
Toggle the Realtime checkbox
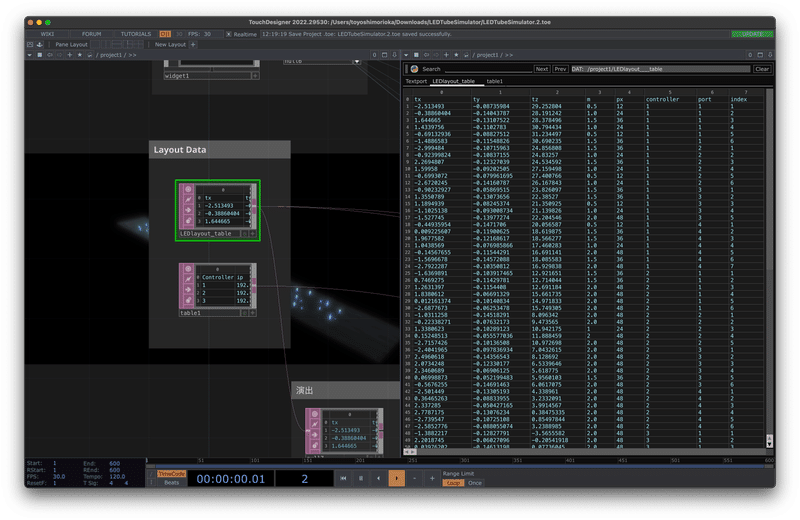229,34
